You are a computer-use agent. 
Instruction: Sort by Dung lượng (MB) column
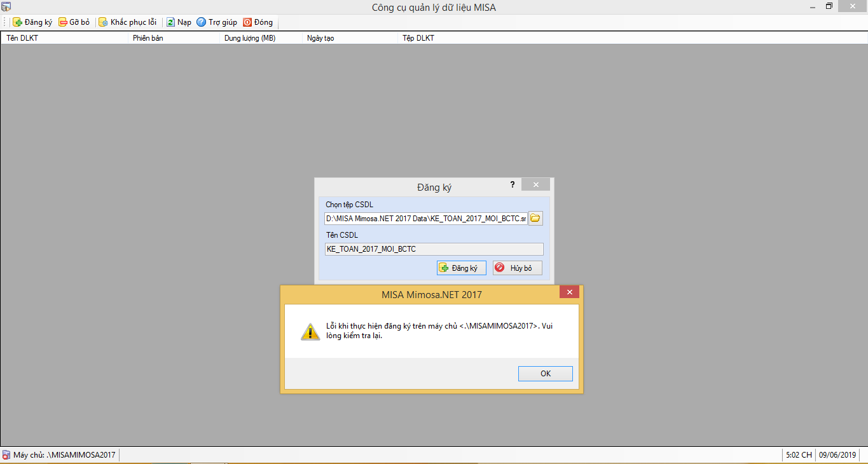click(x=260, y=38)
